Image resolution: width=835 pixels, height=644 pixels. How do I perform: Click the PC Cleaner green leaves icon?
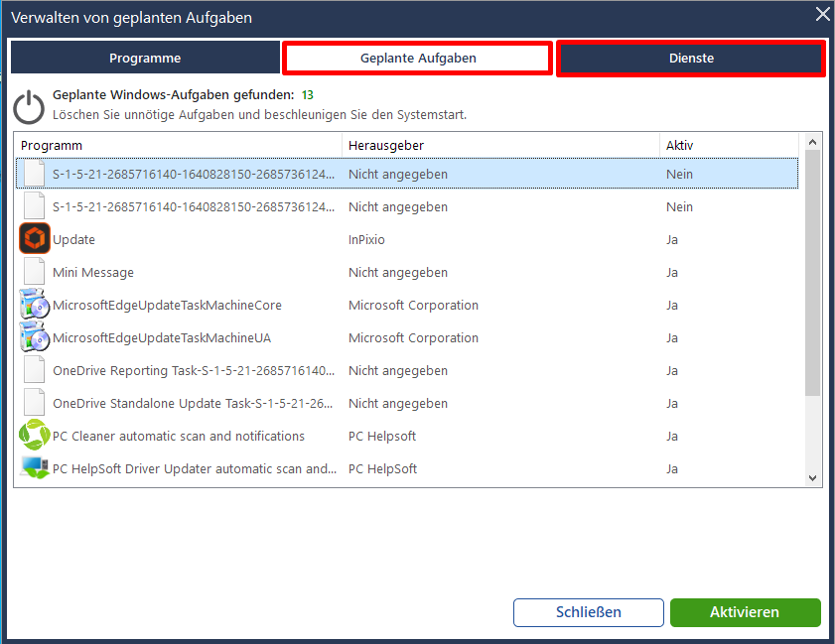point(35,435)
